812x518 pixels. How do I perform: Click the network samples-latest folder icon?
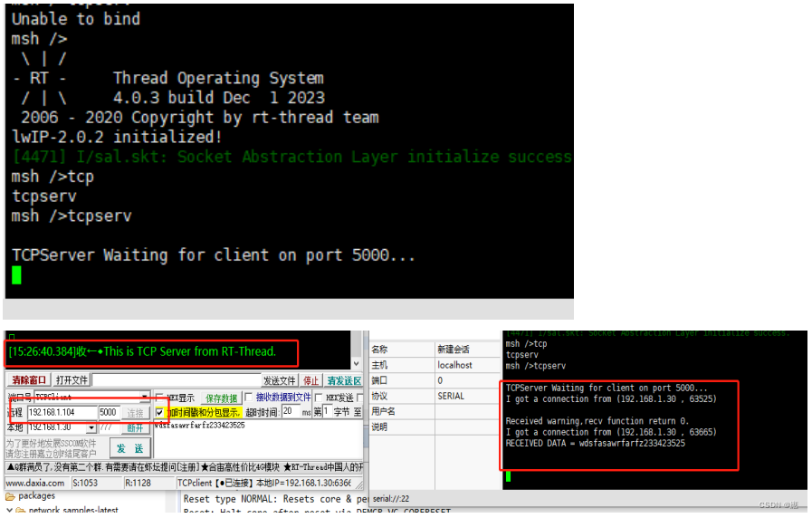point(19,511)
